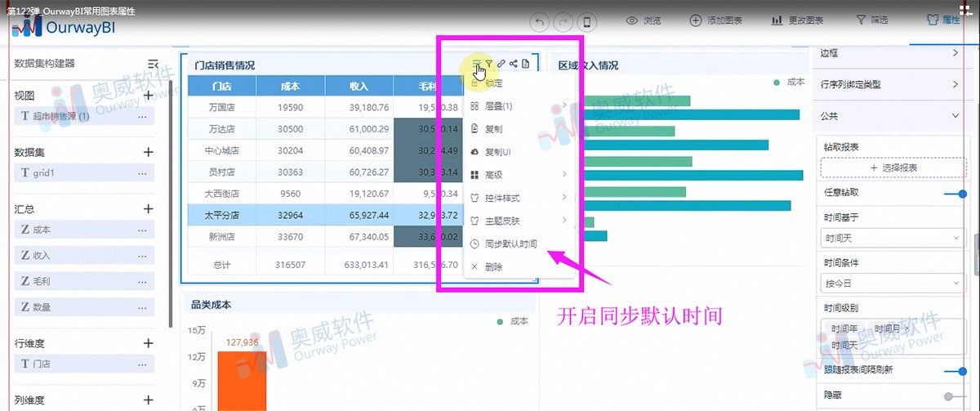
Task: Open more options for grid1 dataset
Action: pos(142,173)
